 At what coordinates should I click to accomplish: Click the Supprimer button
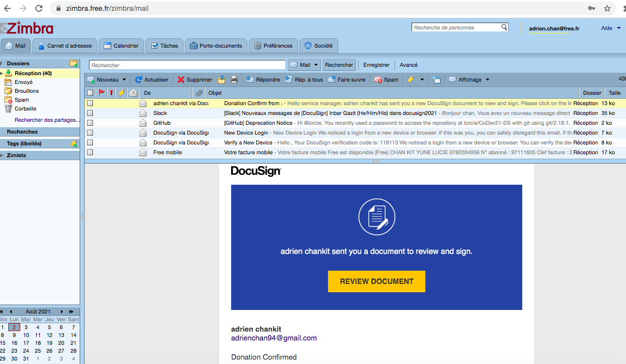[x=195, y=80]
